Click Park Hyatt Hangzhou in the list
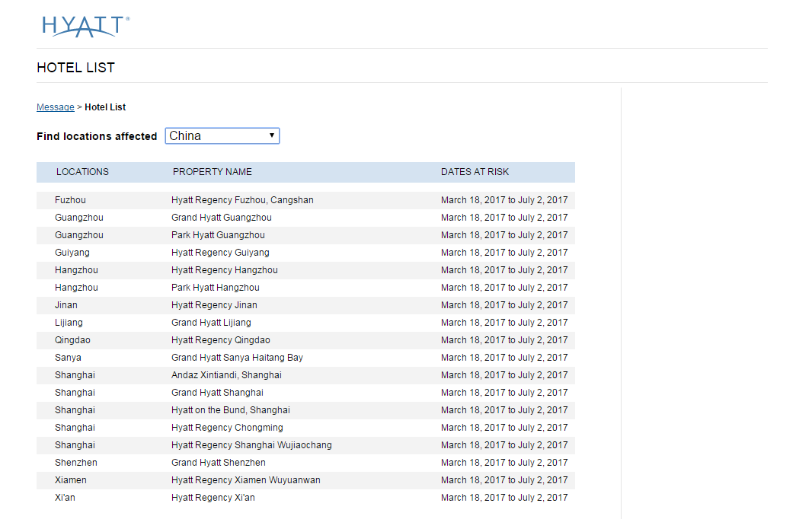The image size is (812, 519). click(x=215, y=288)
